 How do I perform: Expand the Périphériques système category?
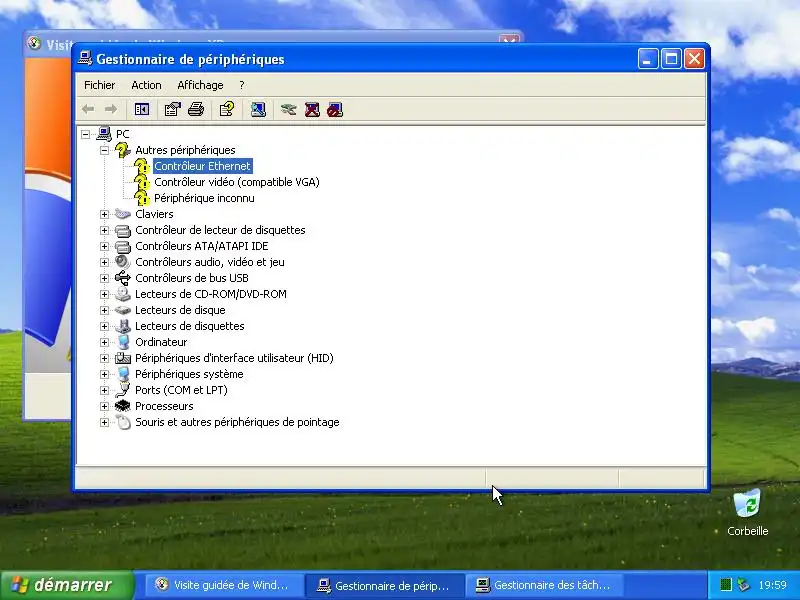[x=105, y=374]
